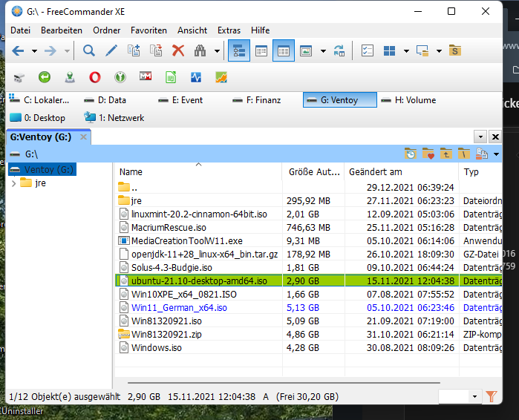This screenshot has width=519, height=420.
Task: Switch to details view icon
Action: tap(284, 51)
